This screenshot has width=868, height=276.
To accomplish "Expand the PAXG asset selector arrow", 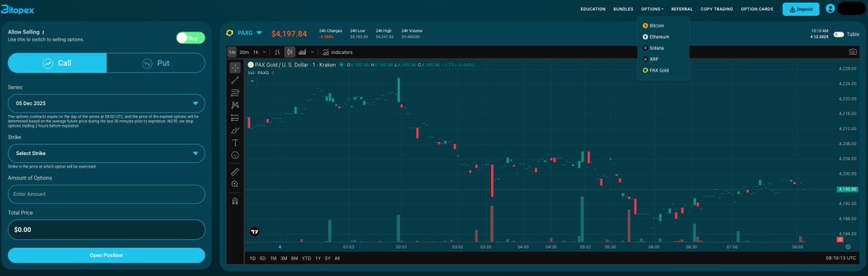I will coord(259,33).
